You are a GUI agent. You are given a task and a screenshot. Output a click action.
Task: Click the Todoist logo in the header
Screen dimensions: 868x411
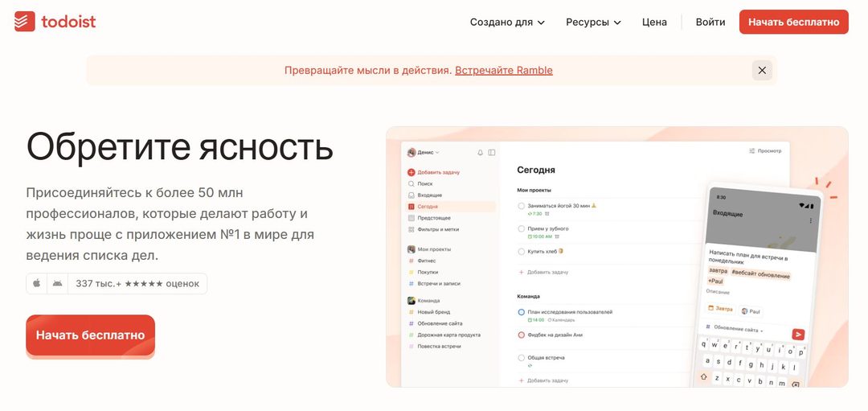(55, 22)
